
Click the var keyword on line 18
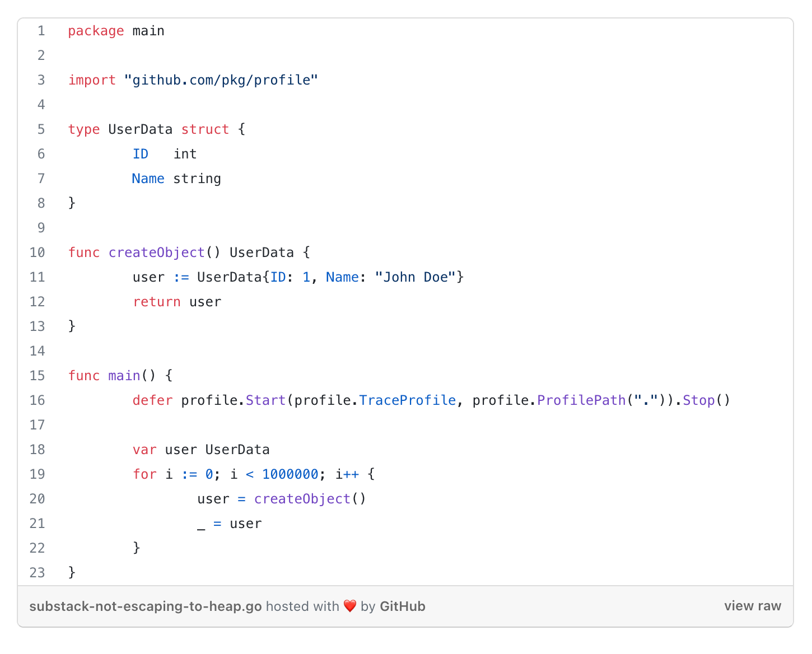[x=144, y=450]
